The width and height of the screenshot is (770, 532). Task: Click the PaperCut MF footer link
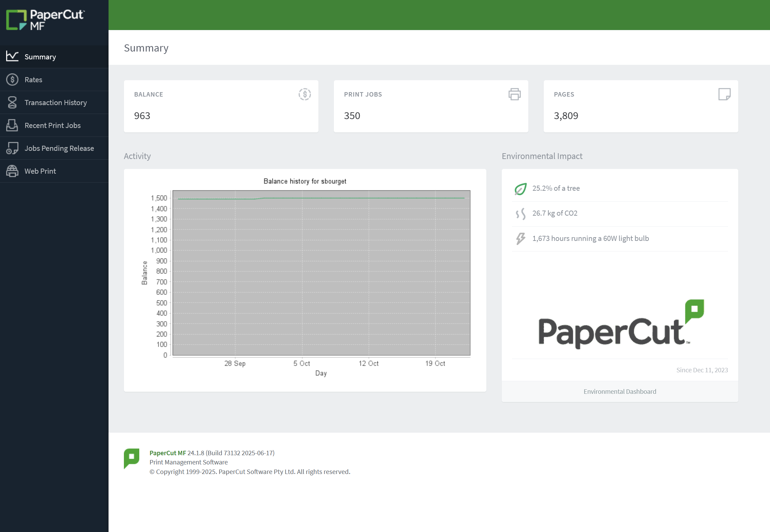168,453
